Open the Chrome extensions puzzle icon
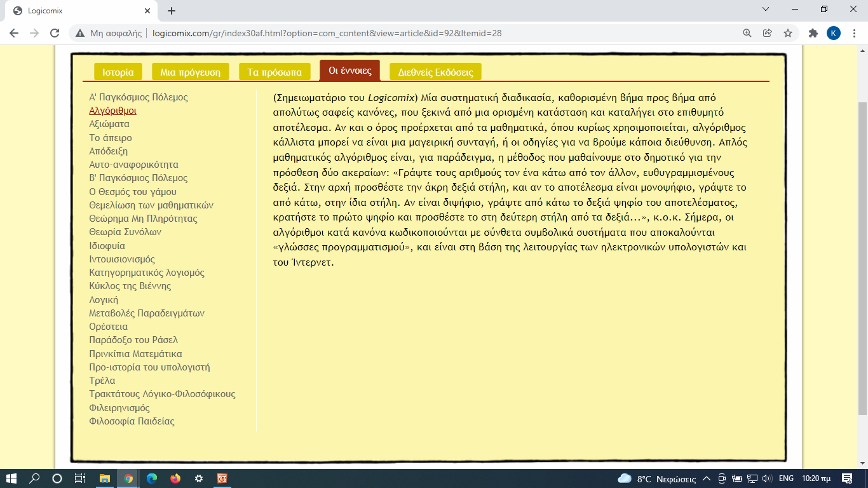This screenshot has height=488, width=868. pyautogui.click(x=813, y=33)
